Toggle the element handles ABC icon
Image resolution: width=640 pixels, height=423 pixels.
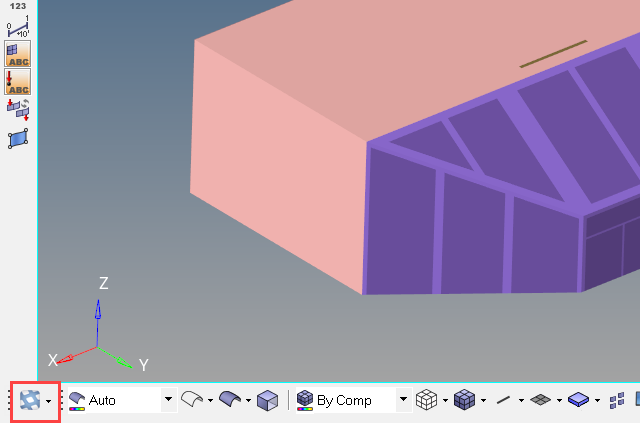18,54
